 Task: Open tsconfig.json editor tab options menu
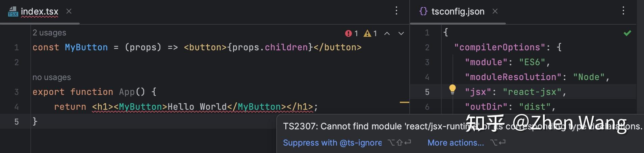(x=623, y=11)
